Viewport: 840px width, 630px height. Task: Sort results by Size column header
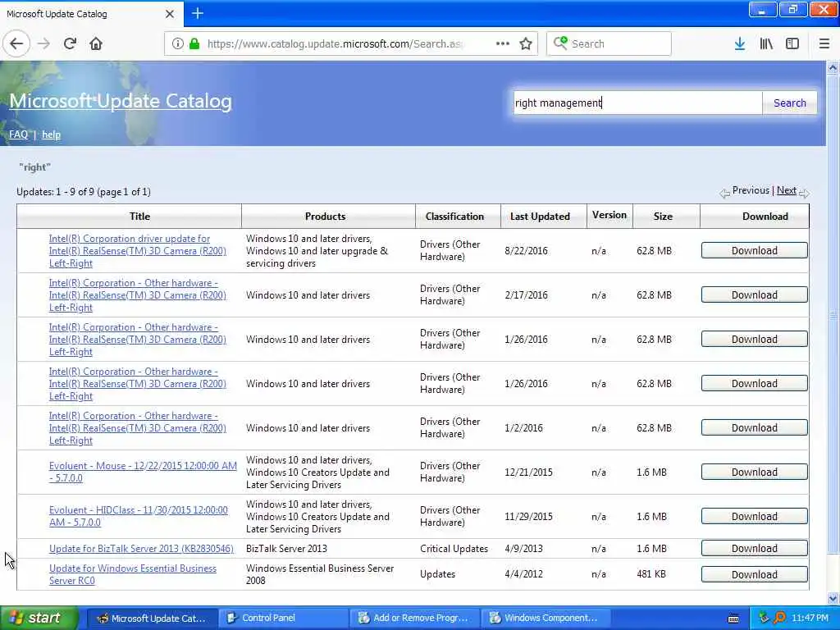coord(663,217)
